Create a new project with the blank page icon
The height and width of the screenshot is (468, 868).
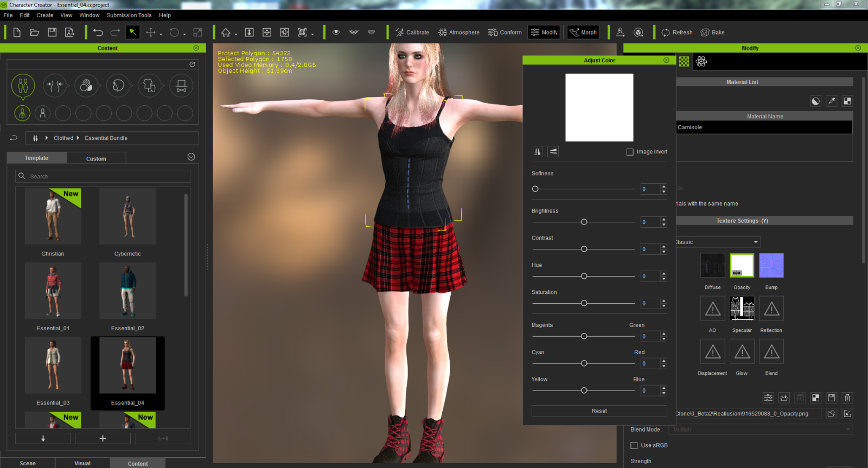pyautogui.click(x=17, y=33)
